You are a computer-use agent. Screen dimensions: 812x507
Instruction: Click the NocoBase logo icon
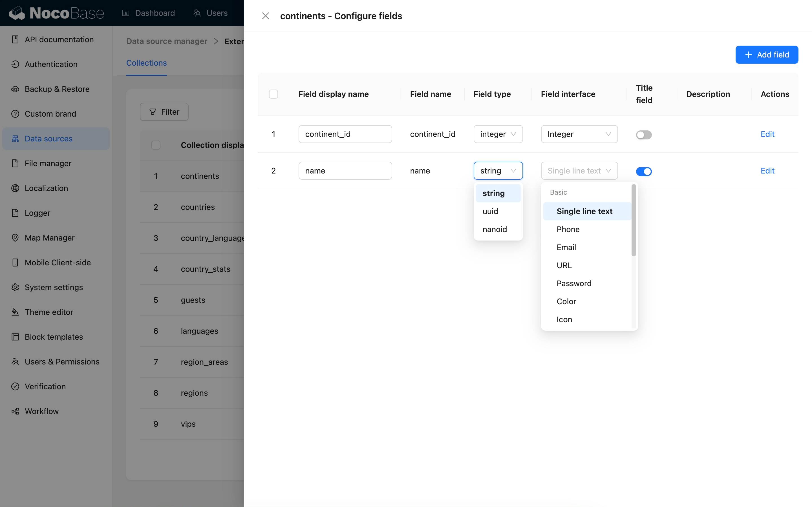[x=17, y=13]
